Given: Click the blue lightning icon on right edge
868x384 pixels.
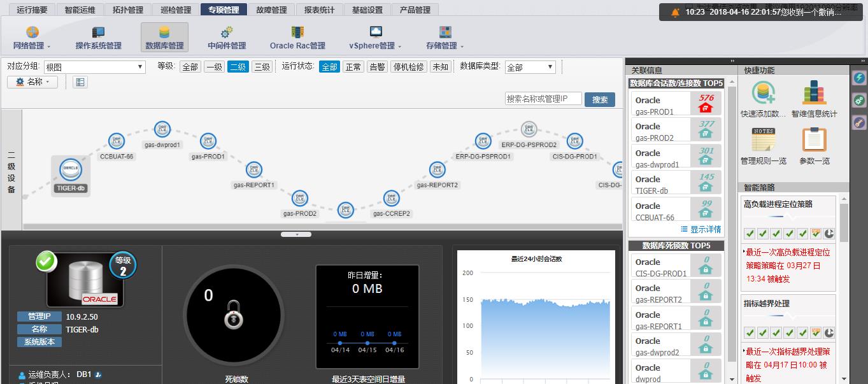Looking at the screenshot, I should coord(859,78).
